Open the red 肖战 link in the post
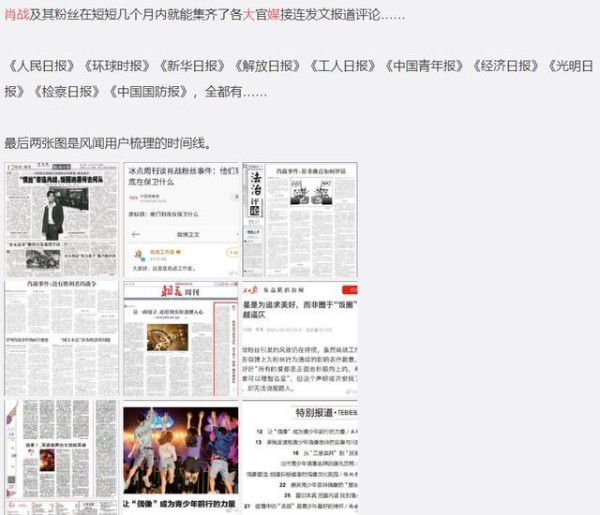600x515 pixels. [x=16, y=15]
